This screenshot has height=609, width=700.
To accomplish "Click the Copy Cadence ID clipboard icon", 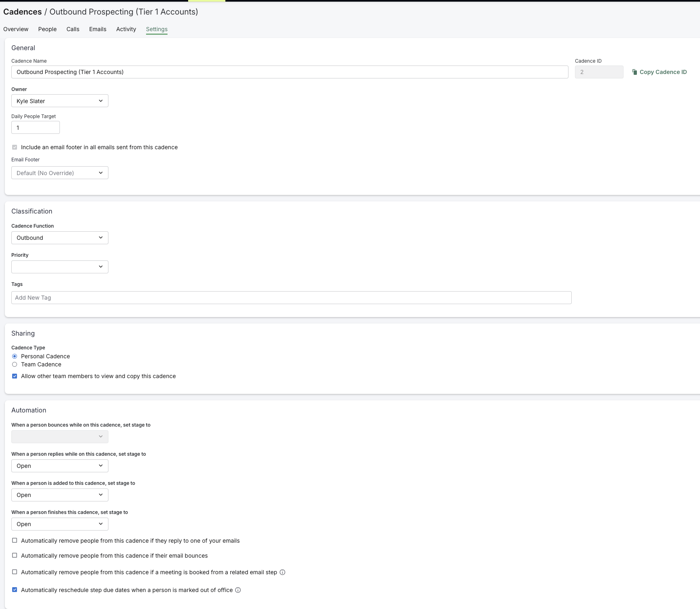I will coord(634,72).
